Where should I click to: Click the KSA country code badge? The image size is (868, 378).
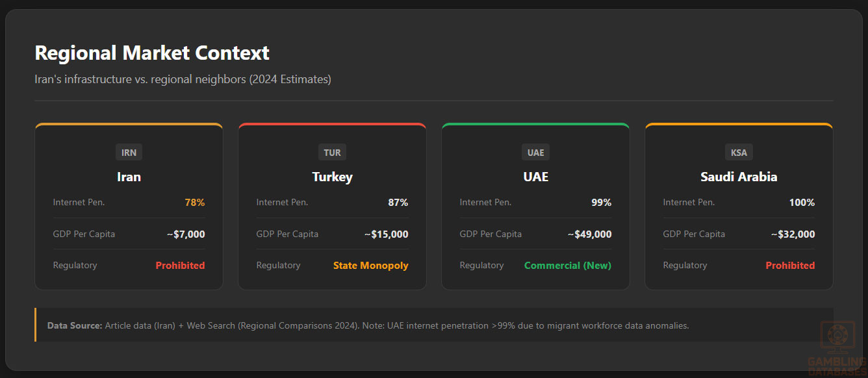tap(739, 153)
